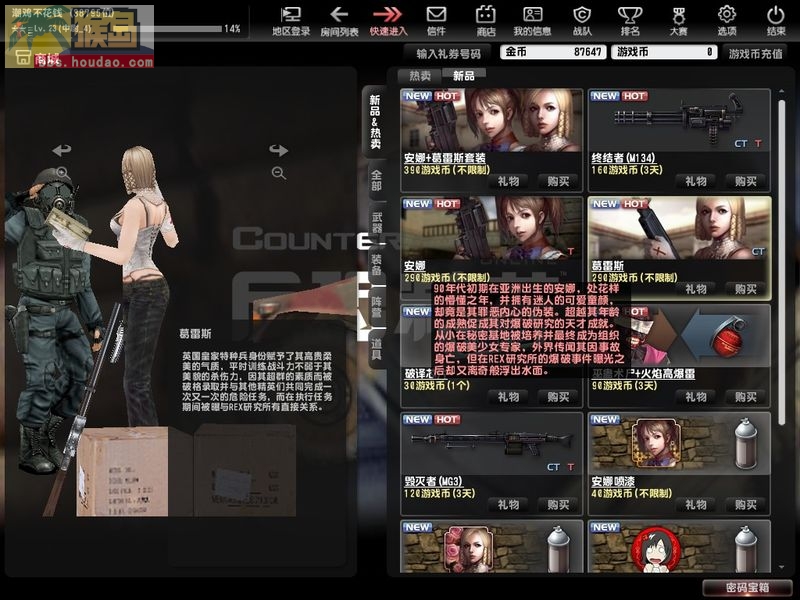Zoom in on the character preview
Viewport: 800px width, 600px height.
63,172
